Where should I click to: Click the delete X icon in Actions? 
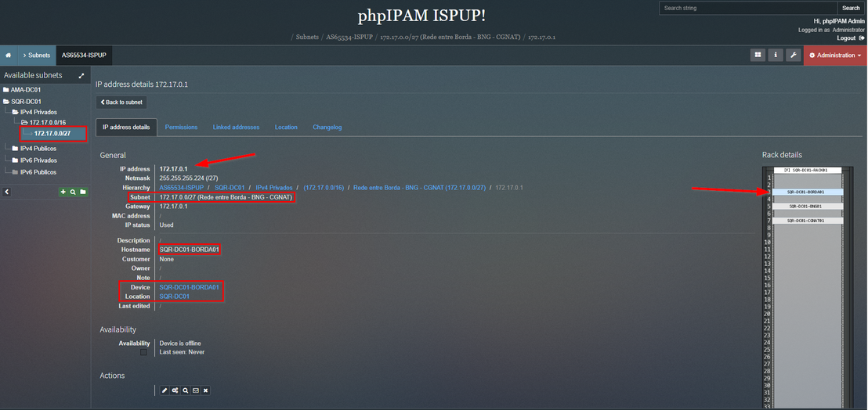(205, 390)
